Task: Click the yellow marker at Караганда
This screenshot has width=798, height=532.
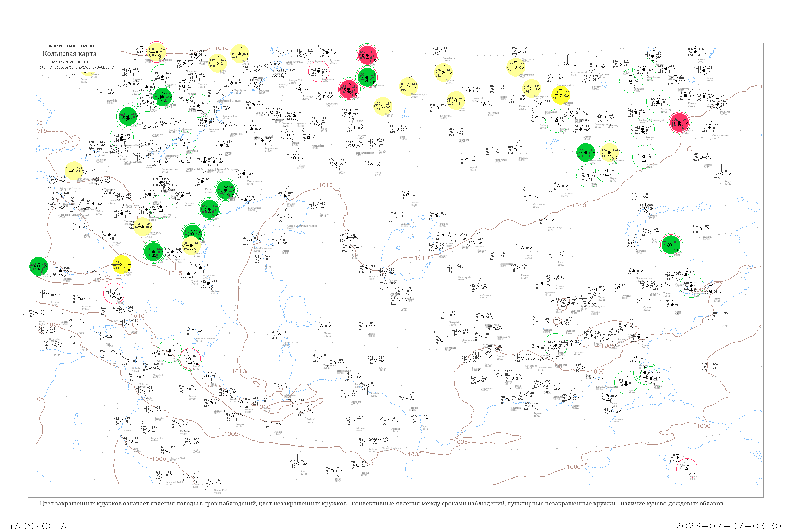Action: (609, 152)
